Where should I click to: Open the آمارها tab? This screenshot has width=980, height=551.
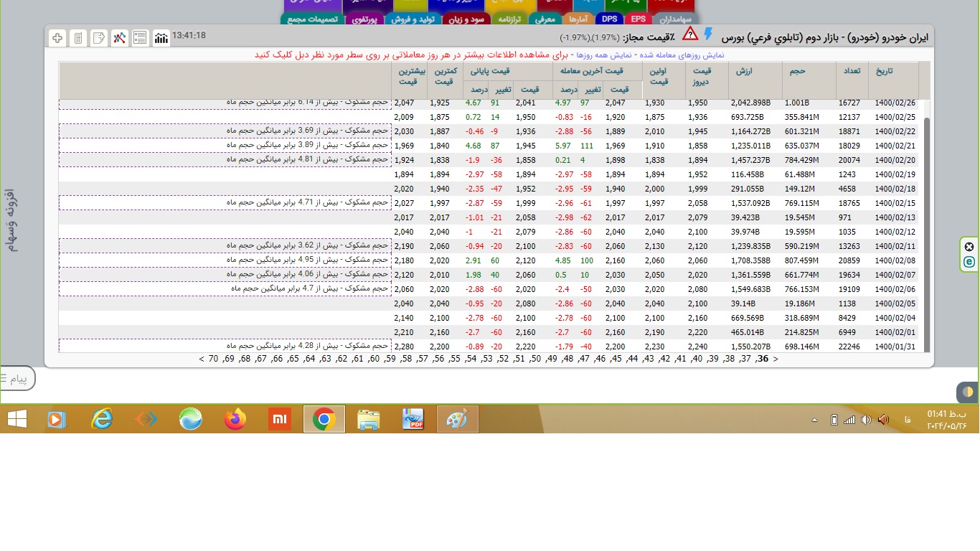tap(578, 19)
